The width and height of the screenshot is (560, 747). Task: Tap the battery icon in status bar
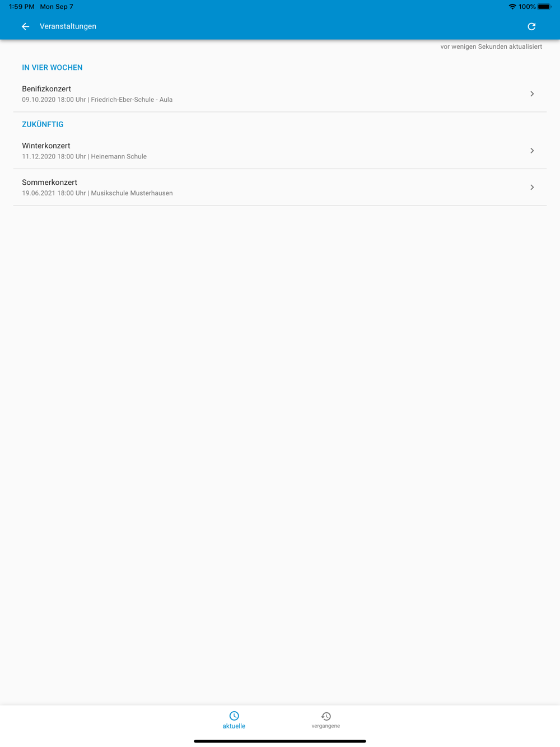tap(544, 7)
